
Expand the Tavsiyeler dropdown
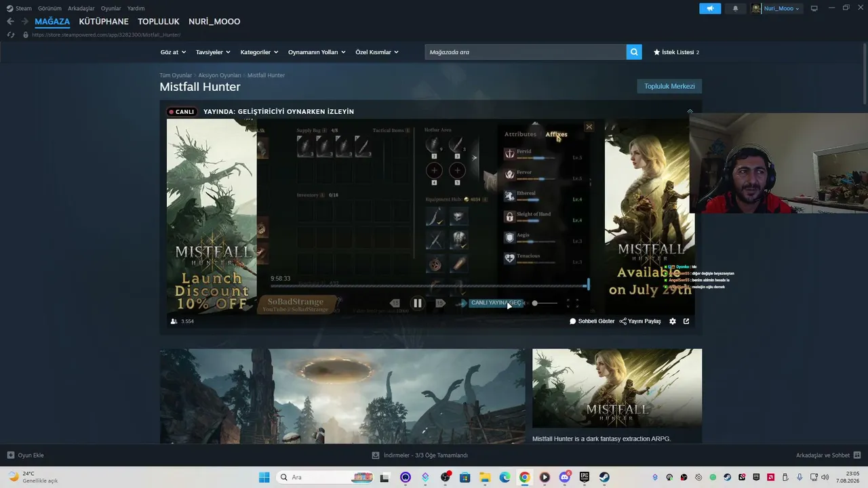[x=213, y=52]
